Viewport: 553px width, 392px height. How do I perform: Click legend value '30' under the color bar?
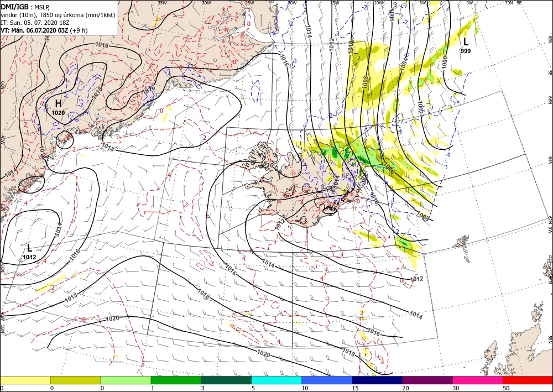tap(456, 389)
